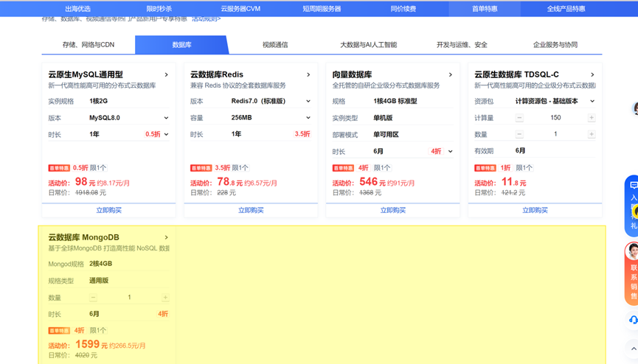Open the 云原生数据库 TDSQL-C card arrow
The width and height of the screenshot is (638, 364).
click(x=592, y=75)
